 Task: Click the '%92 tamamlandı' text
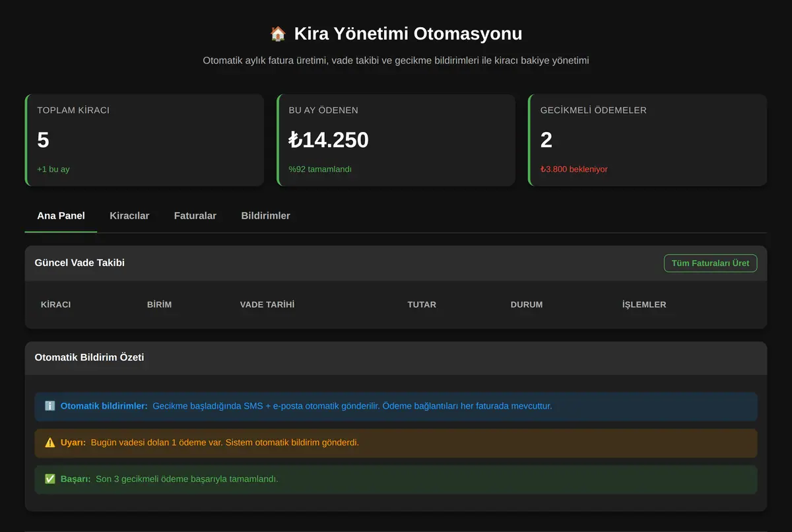click(320, 169)
